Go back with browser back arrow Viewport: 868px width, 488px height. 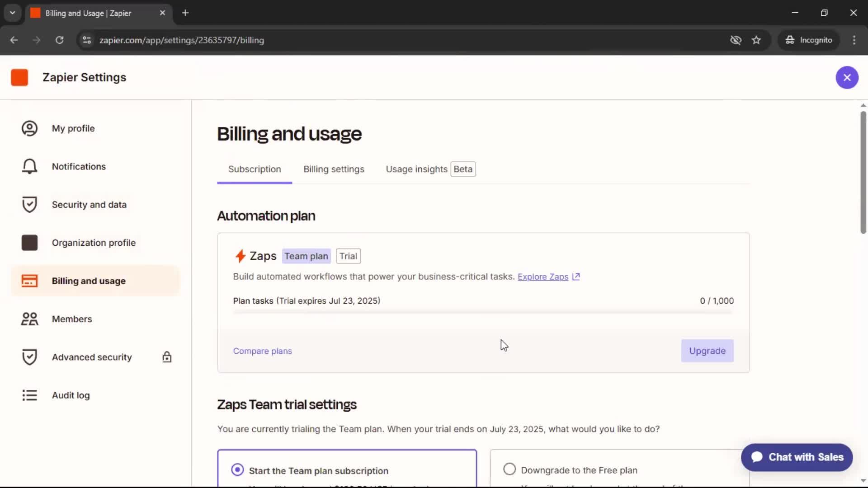click(14, 40)
